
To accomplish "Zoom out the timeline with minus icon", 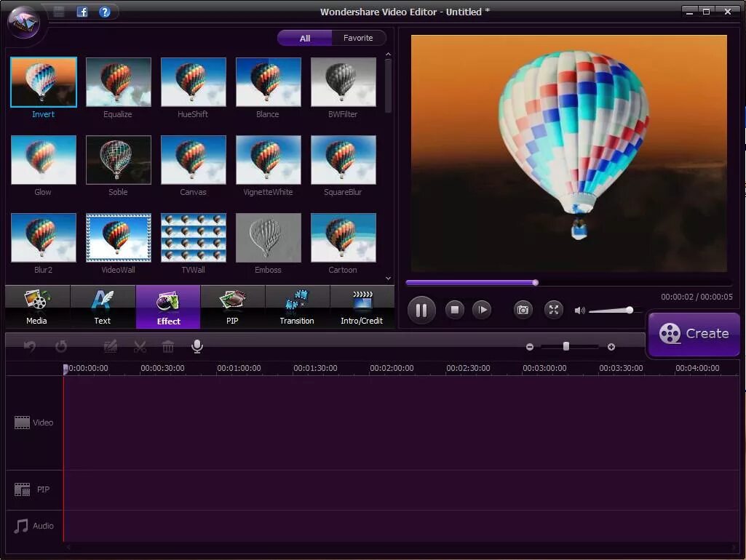I will click(530, 347).
